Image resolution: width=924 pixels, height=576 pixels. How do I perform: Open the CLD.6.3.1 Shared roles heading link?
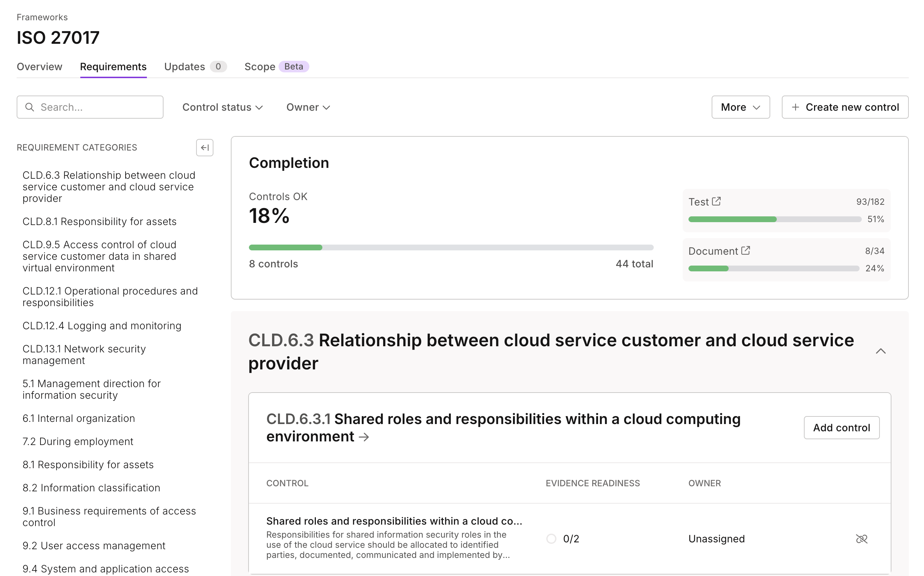pyautogui.click(x=503, y=427)
